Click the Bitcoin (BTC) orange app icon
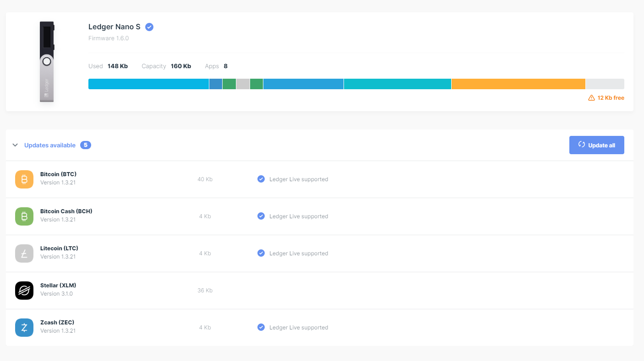 (24, 179)
